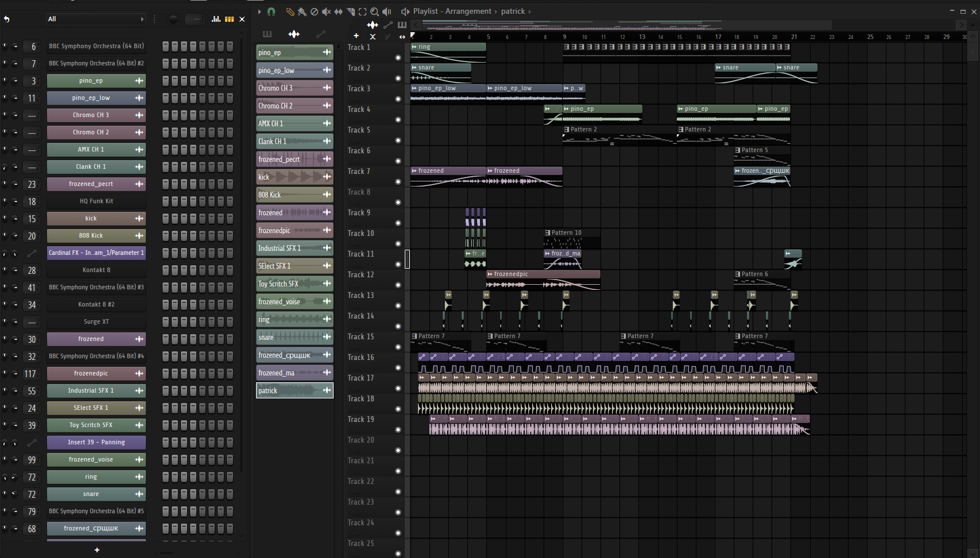980x558 pixels.
Task: Click mixer track selector 15 for kick
Action: click(32, 219)
